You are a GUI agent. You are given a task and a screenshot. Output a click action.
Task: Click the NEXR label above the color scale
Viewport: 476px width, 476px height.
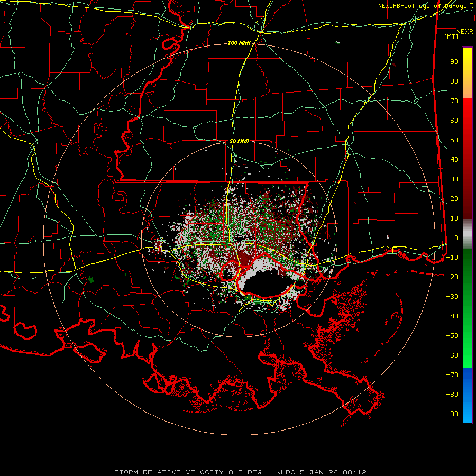464,32
